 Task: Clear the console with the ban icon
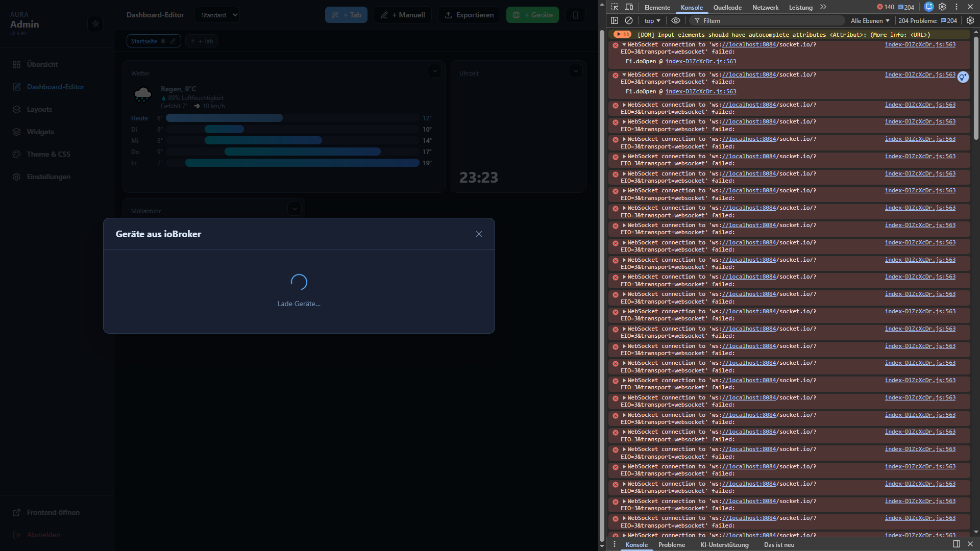pos(628,20)
